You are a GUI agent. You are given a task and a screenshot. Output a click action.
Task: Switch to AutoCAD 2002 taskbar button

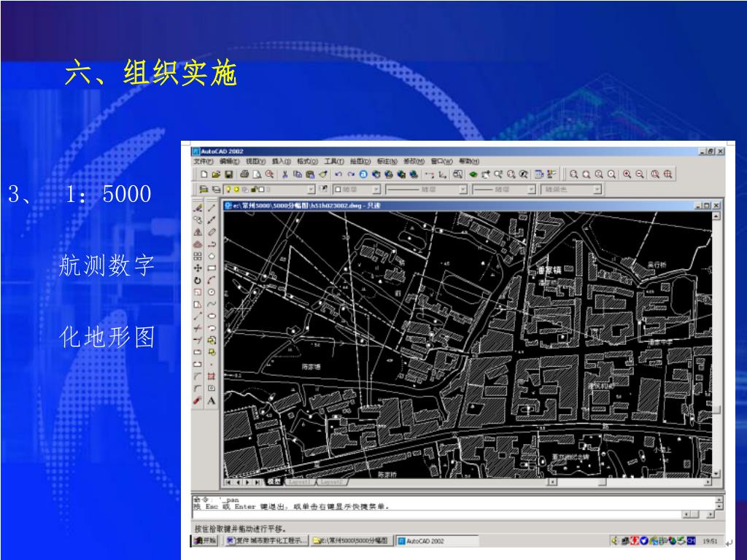point(437,541)
